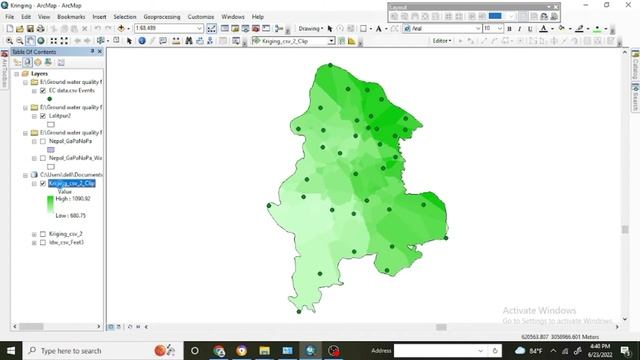640x360 pixels.
Task: Open the Editor dropdown button
Action: click(442, 41)
